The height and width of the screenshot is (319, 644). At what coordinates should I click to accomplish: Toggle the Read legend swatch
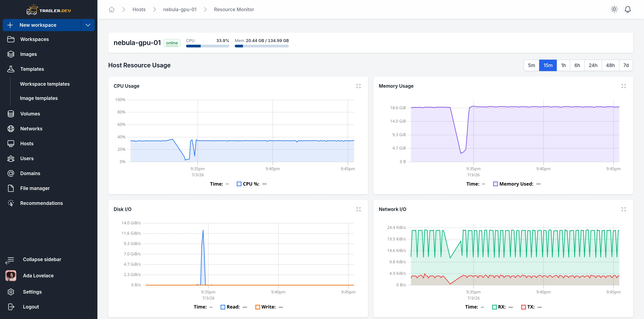[x=223, y=307]
